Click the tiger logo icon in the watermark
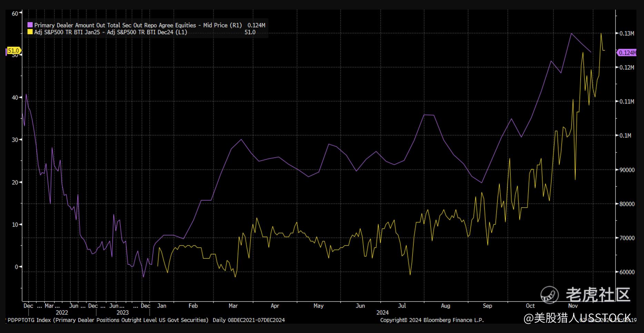Image resolution: width=644 pixels, height=333 pixels. click(549, 295)
